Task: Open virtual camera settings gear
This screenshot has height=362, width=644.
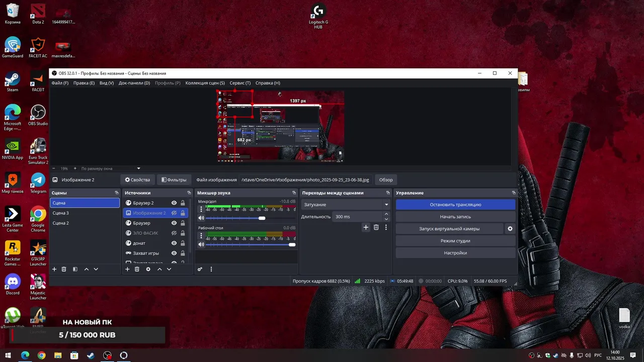Action: 510,229
